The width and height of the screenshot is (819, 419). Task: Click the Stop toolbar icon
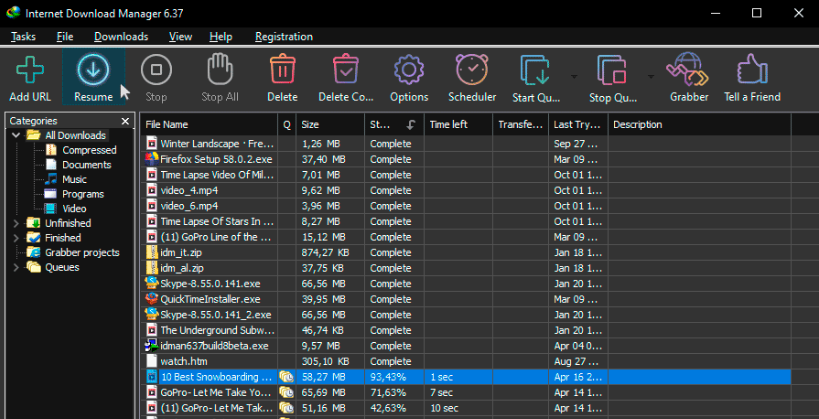pyautogui.click(x=156, y=70)
